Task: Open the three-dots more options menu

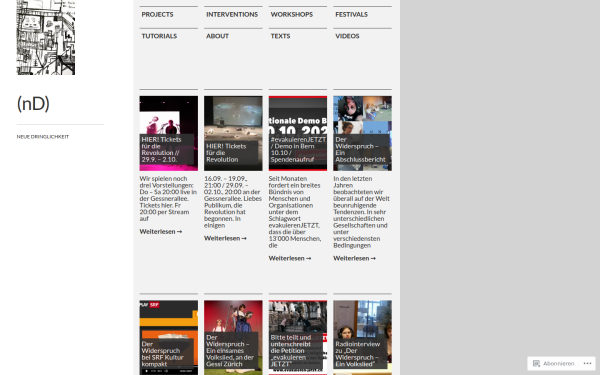Action: [588, 364]
